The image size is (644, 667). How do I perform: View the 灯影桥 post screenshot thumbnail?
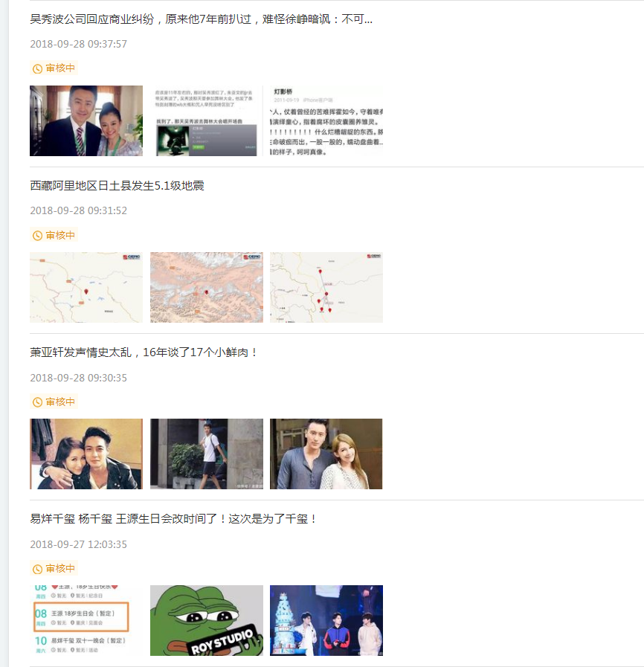pos(326,120)
